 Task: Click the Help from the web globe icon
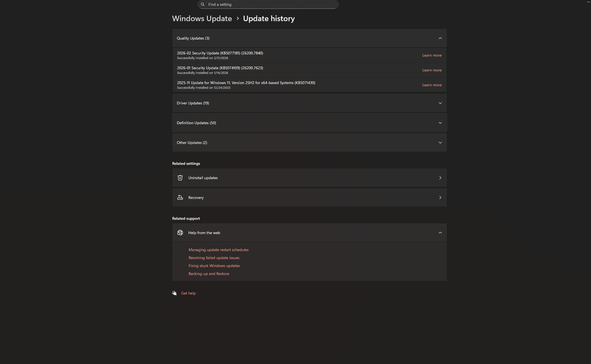point(180,233)
